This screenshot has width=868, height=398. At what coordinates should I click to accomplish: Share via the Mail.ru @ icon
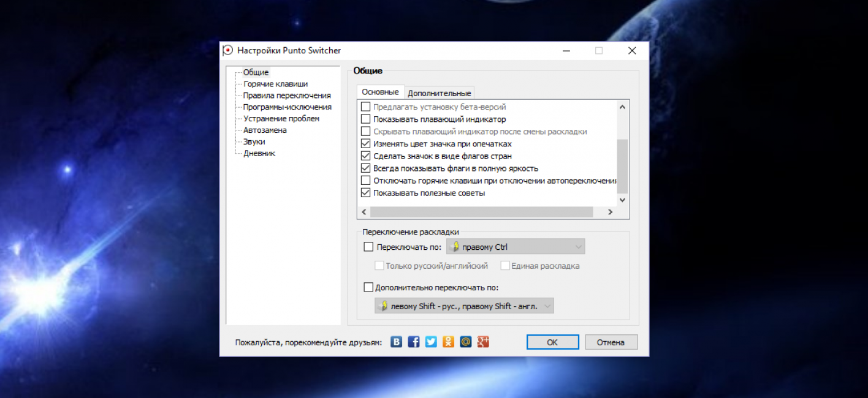click(x=466, y=342)
